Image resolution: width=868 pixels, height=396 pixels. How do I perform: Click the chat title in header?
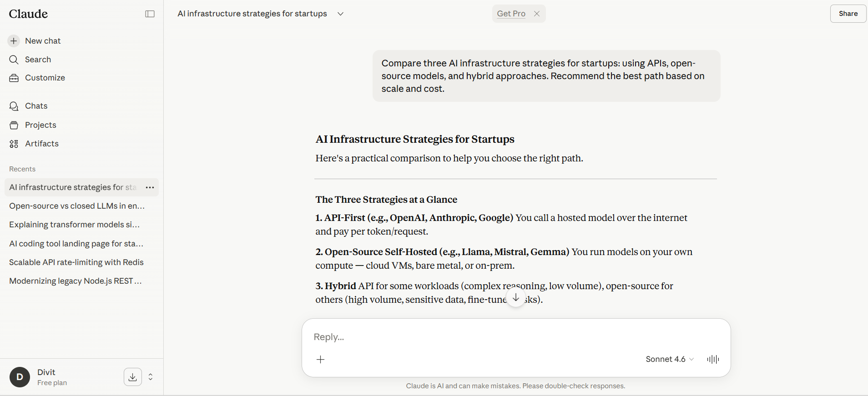(x=252, y=14)
